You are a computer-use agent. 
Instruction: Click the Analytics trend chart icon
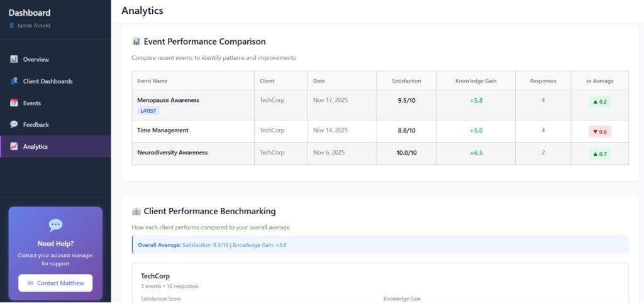(x=14, y=147)
